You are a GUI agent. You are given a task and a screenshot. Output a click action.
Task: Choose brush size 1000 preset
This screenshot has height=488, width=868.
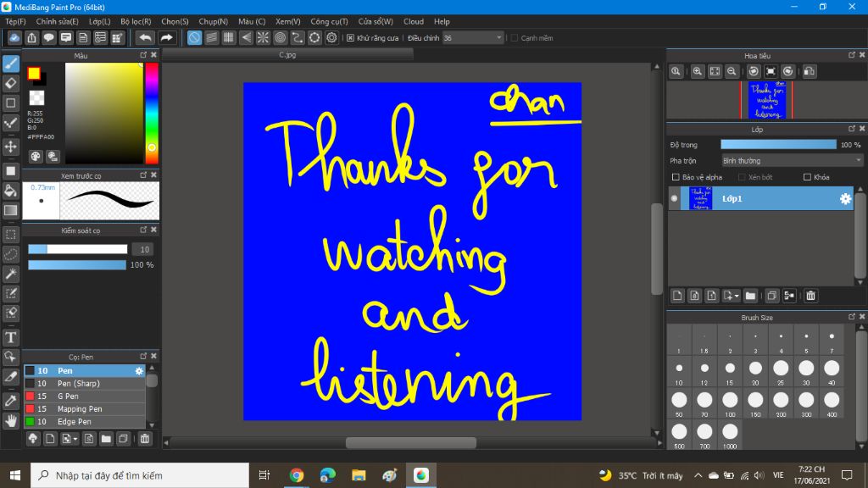(730, 435)
